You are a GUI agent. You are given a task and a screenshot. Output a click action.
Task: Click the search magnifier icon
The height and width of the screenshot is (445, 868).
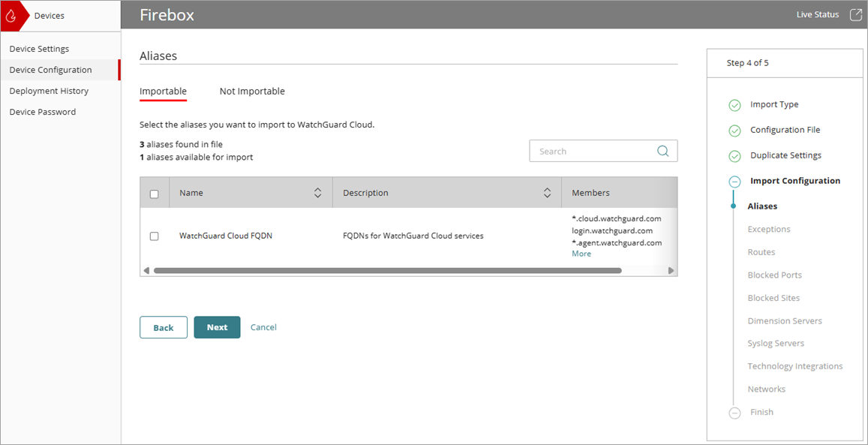click(x=662, y=151)
